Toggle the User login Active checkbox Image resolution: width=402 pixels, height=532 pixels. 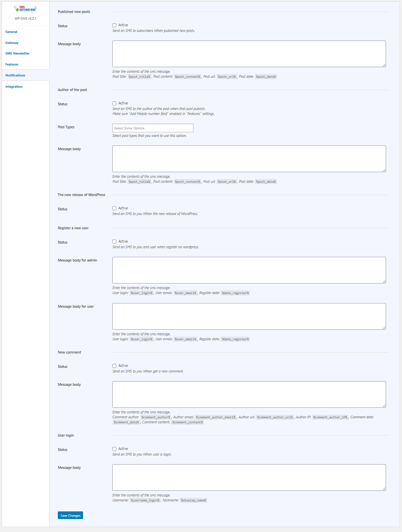114,449
